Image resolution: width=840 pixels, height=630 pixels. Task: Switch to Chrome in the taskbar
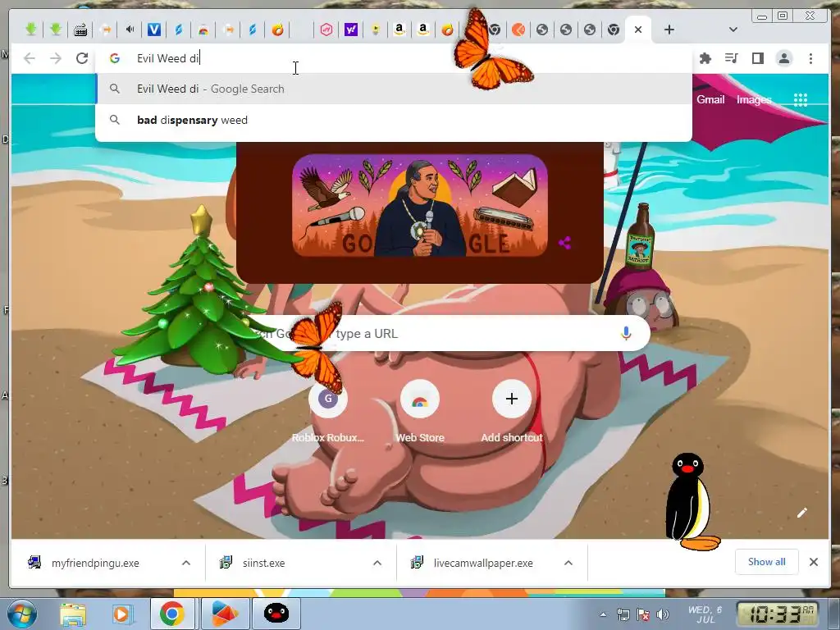pyautogui.click(x=171, y=614)
